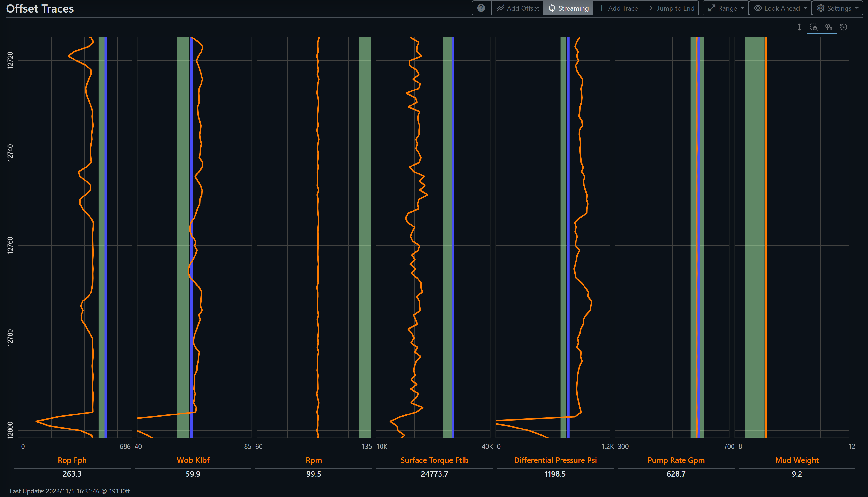The height and width of the screenshot is (497, 868).
Task: Click the Add Offset chart icon
Action: 500,8
